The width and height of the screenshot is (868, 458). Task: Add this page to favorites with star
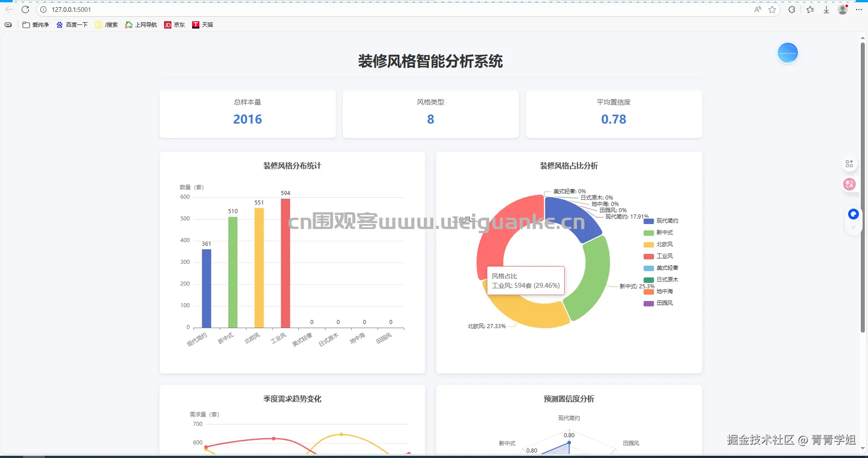(x=772, y=10)
